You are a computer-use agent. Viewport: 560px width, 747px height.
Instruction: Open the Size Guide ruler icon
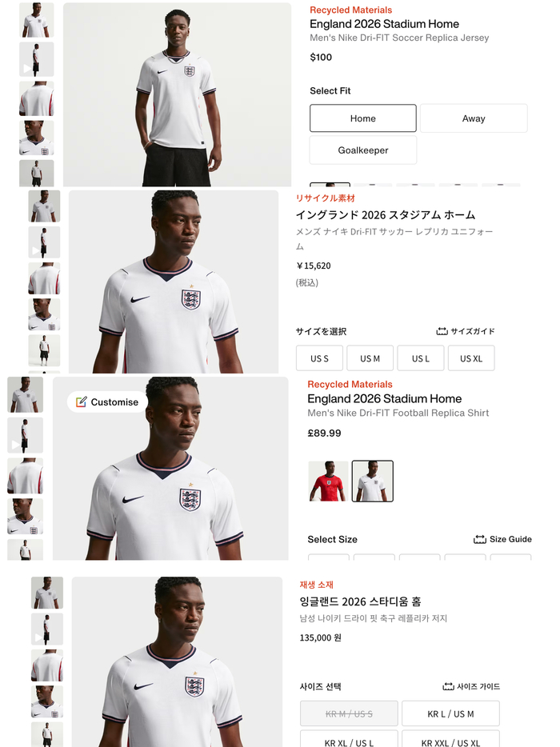481,539
